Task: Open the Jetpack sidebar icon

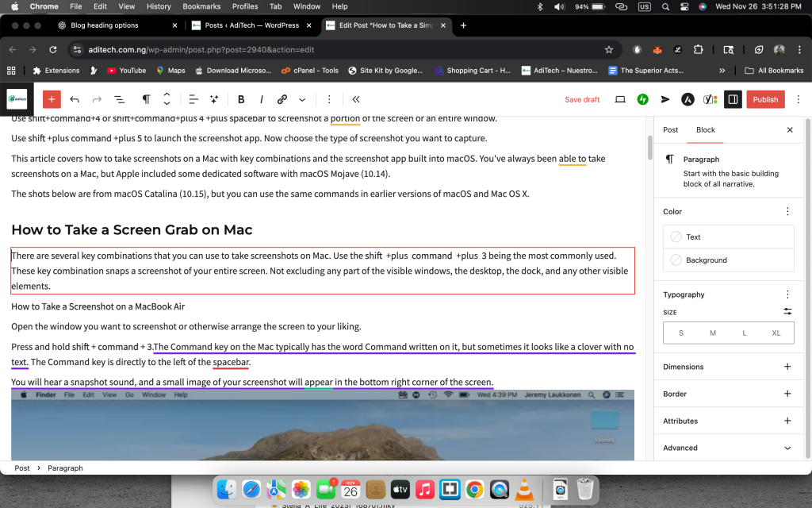Action: (643, 99)
